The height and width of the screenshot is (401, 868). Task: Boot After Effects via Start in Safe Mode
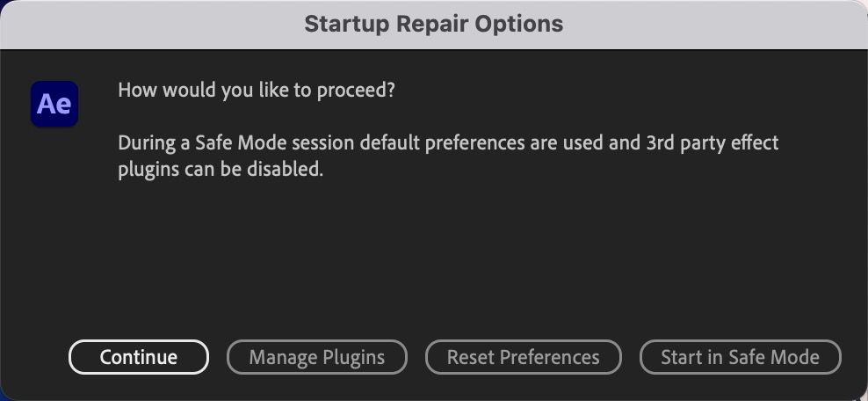pos(740,357)
